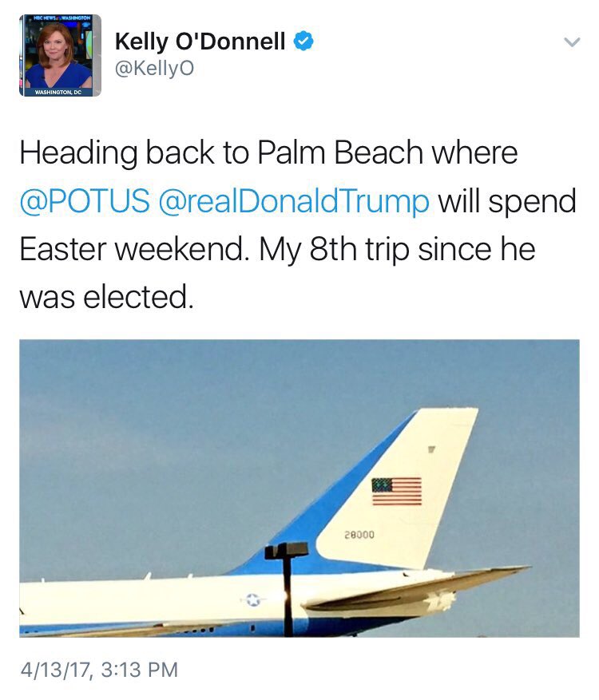The image size is (599, 700).
Task: Expand the tweet options chevron
Action: click(x=572, y=42)
